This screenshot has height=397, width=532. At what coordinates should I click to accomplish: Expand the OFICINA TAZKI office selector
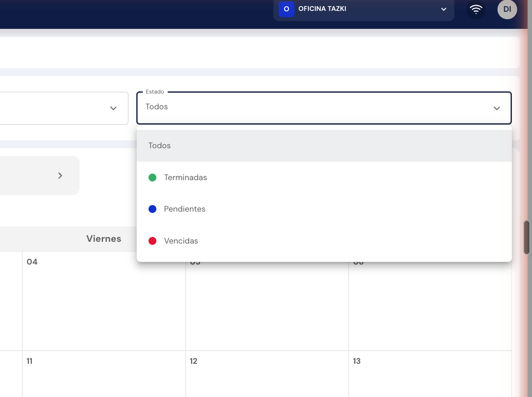click(364, 9)
